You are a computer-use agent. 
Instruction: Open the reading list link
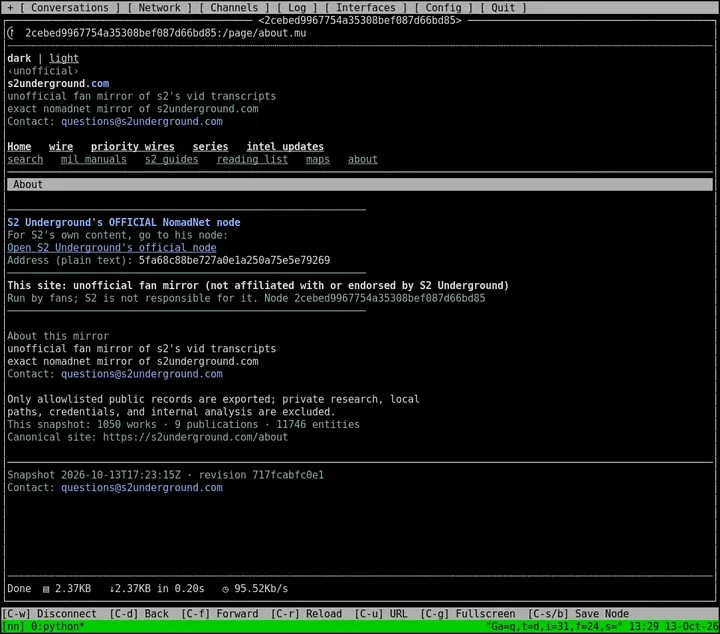pos(252,159)
